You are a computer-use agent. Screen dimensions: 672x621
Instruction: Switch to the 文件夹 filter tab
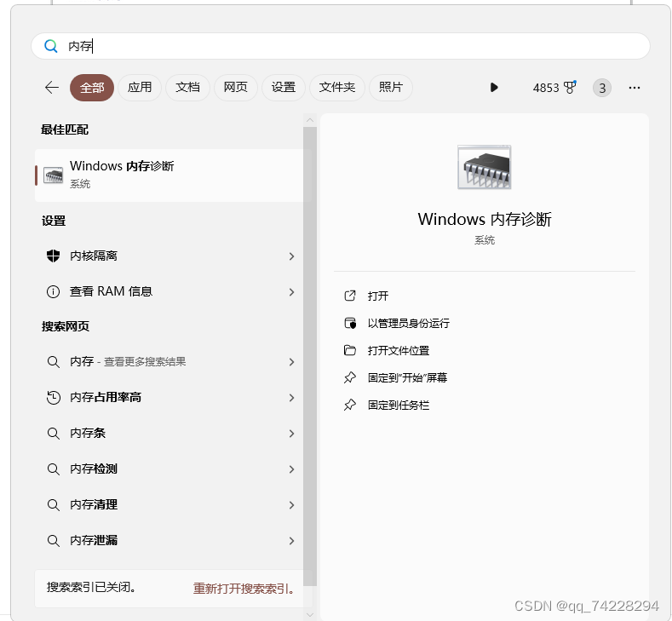pyautogui.click(x=337, y=88)
